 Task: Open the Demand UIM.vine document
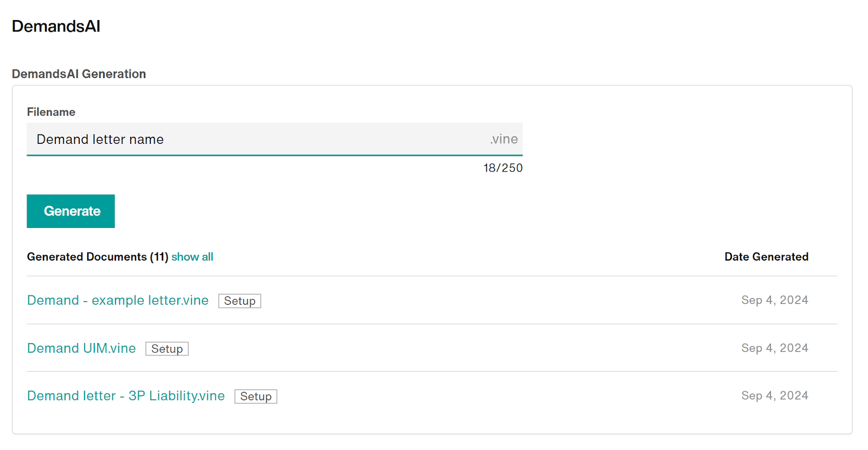81,348
